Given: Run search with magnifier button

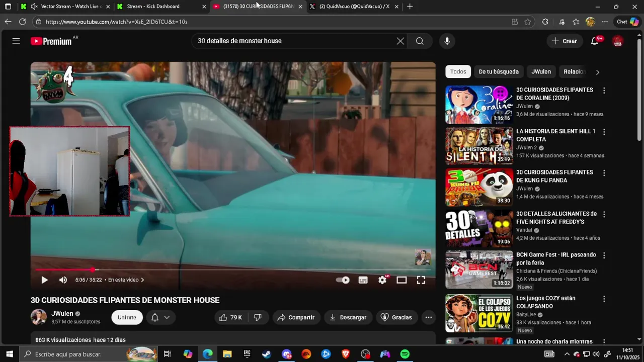Looking at the screenshot, I should (x=420, y=41).
